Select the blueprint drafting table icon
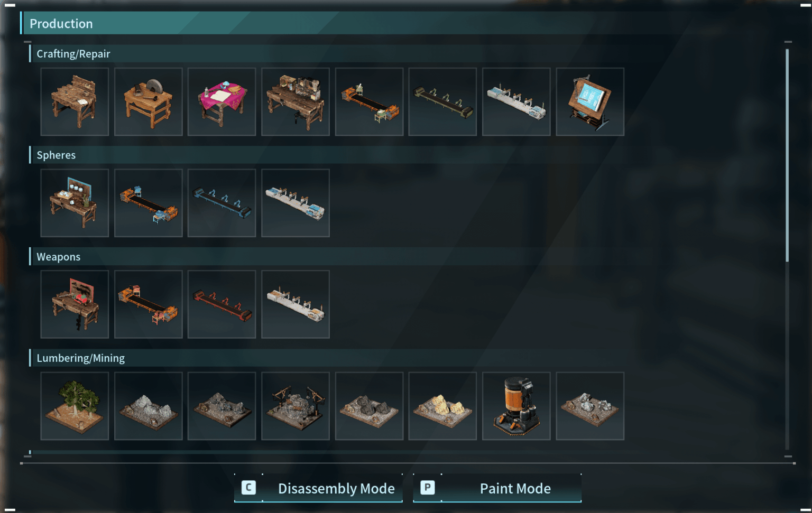This screenshot has width=812, height=513. 590,101
